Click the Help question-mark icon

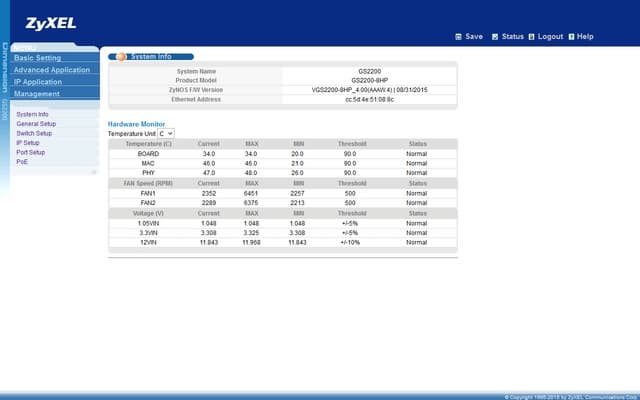coord(571,37)
